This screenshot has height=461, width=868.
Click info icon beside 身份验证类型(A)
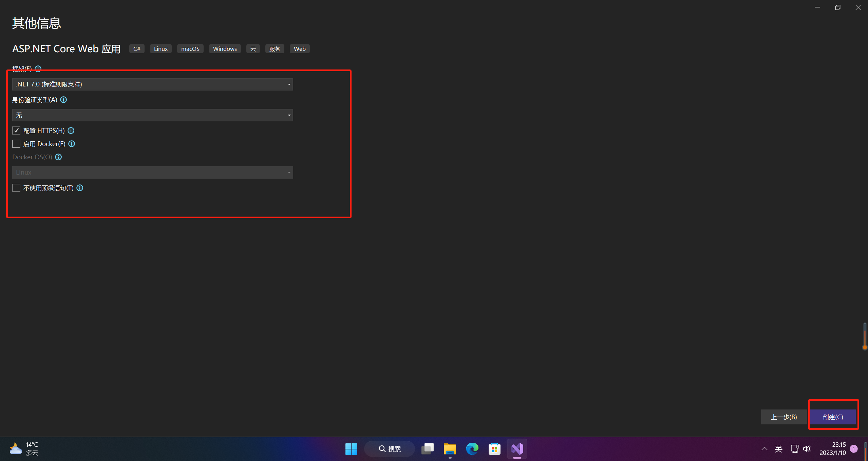63,100
